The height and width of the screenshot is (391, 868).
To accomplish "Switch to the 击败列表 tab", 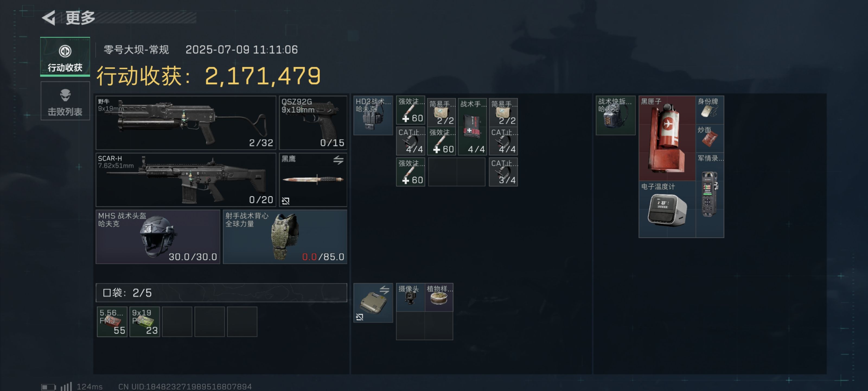I will pyautogui.click(x=65, y=101).
